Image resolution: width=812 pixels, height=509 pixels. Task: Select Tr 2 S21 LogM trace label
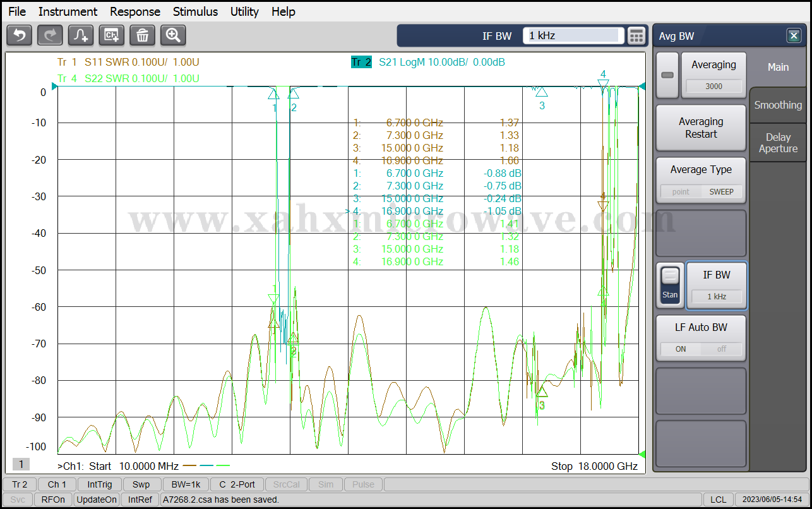pos(428,62)
